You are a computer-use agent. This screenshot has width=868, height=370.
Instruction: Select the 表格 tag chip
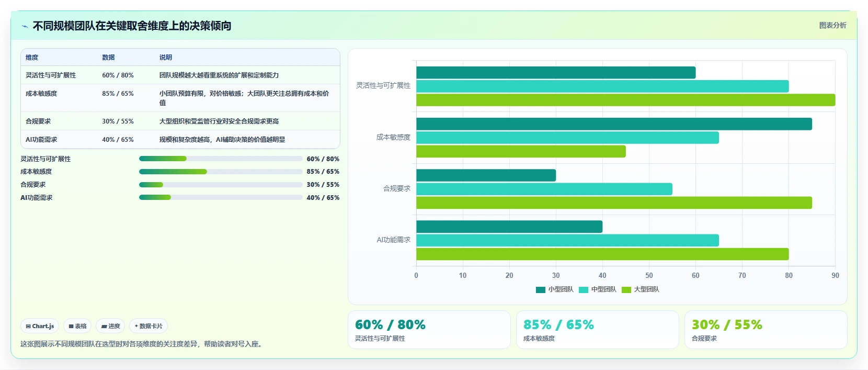point(77,326)
